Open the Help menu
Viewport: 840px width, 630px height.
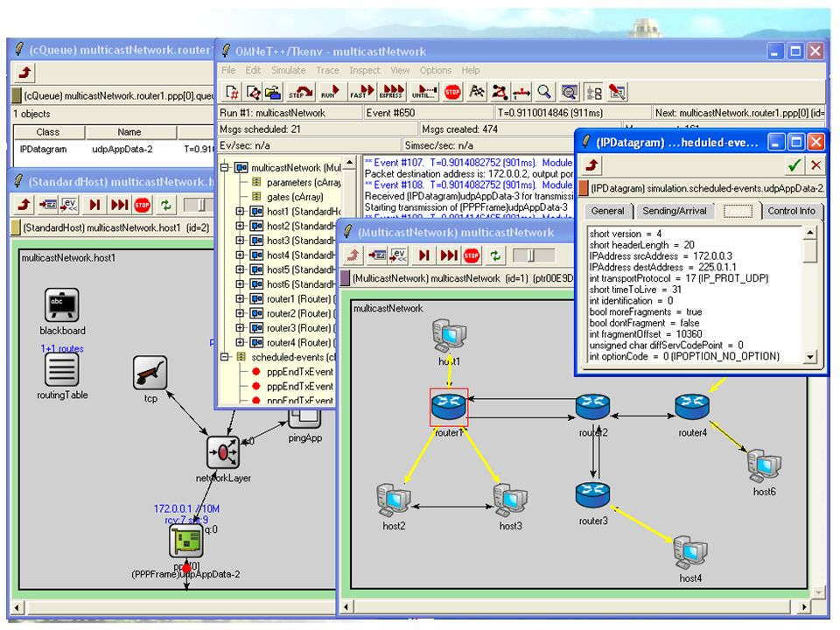471,70
